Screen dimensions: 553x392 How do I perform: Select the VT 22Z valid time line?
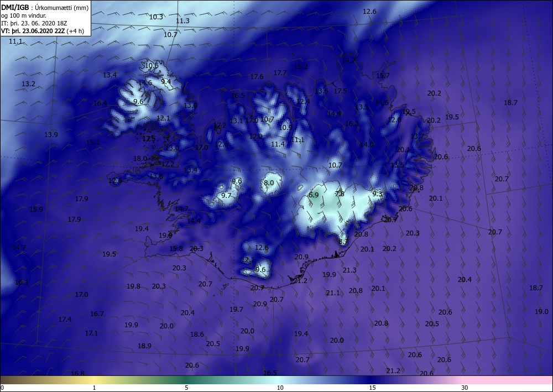43,31
